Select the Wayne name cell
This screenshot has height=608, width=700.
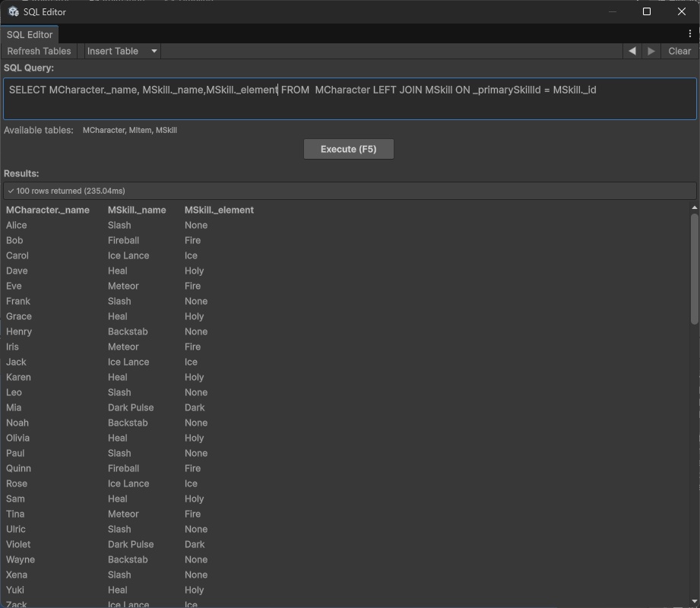(21, 559)
